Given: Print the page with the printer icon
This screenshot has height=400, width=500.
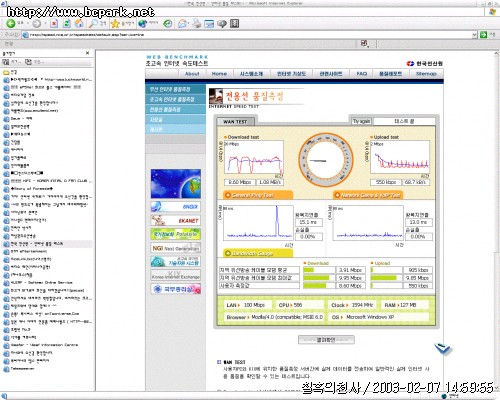Looking at the screenshot, I should pos(197,24).
